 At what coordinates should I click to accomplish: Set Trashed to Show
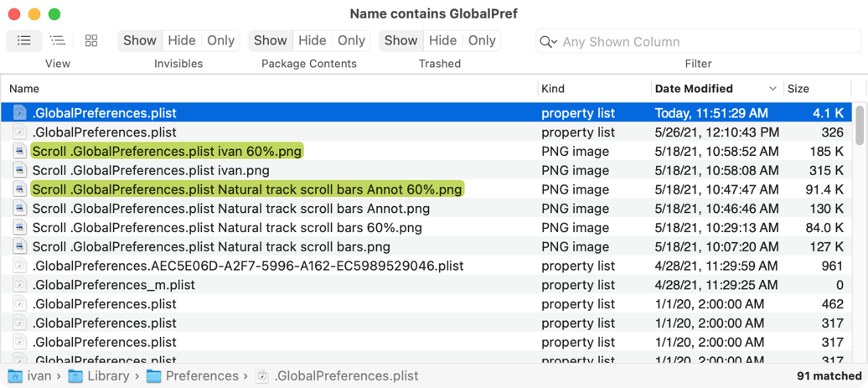click(400, 40)
